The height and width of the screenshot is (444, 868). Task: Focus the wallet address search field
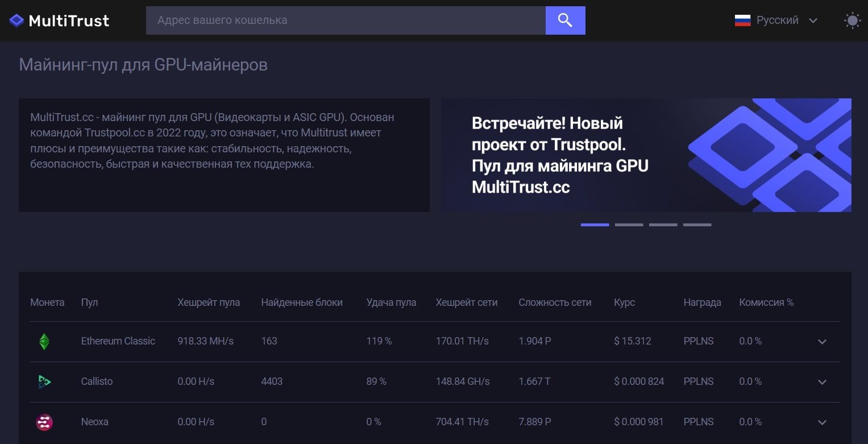pos(346,20)
